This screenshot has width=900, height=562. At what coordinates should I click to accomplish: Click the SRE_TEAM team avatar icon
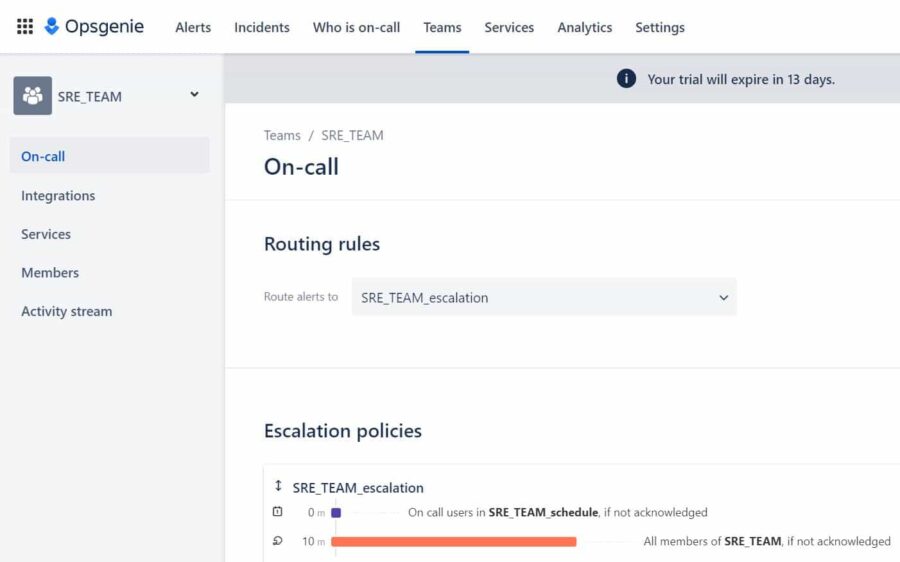point(33,96)
